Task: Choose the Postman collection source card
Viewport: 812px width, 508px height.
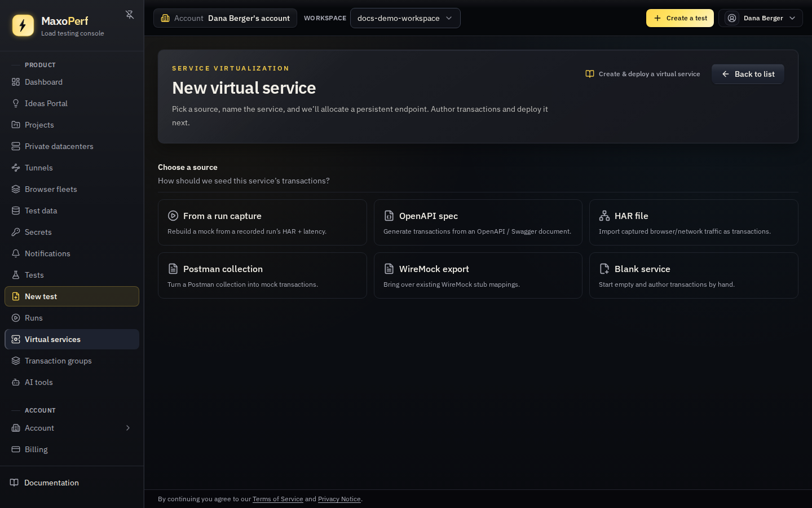Action: pyautogui.click(x=262, y=275)
